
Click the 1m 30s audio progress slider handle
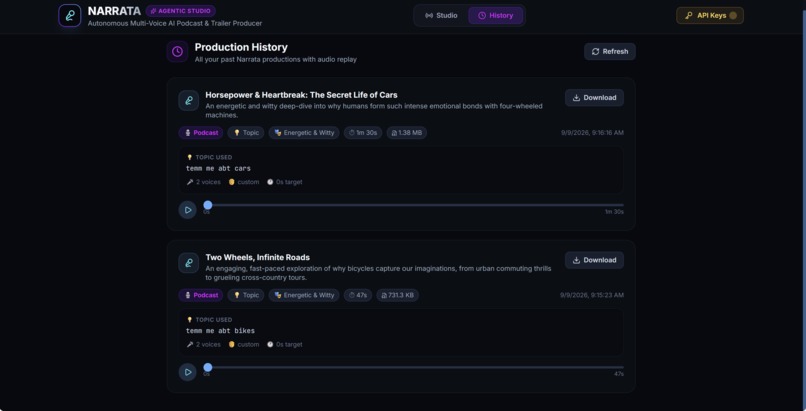(x=208, y=205)
